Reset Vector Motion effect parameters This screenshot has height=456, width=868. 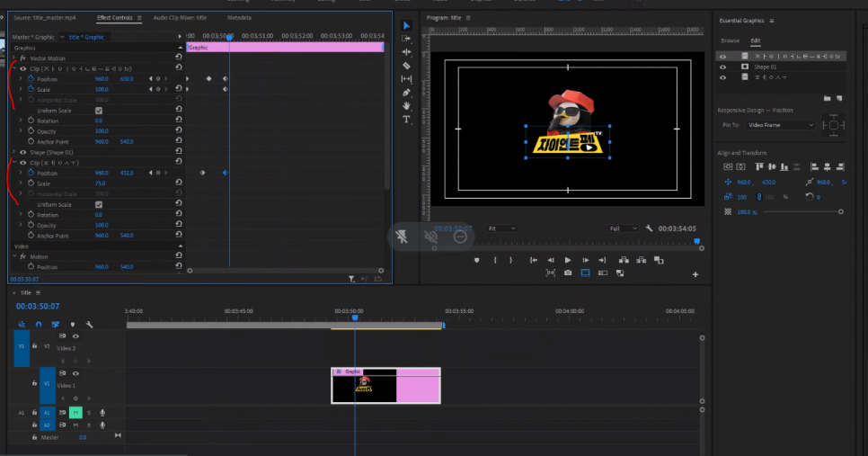point(178,57)
